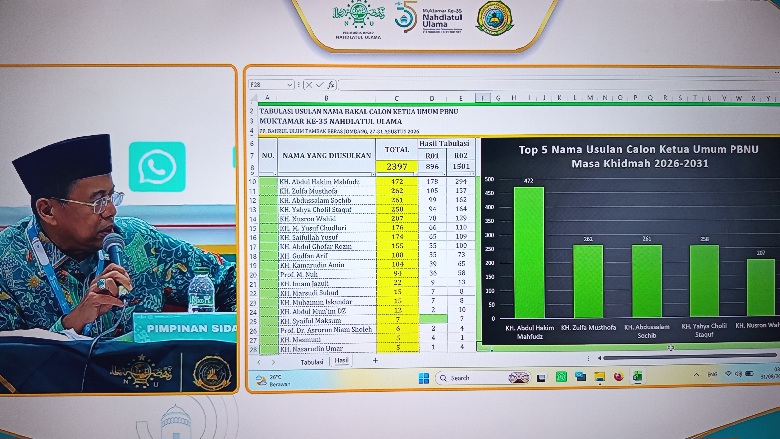Open Excel icon on the taskbar
The height and width of the screenshot is (439, 780).
[637, 377]
